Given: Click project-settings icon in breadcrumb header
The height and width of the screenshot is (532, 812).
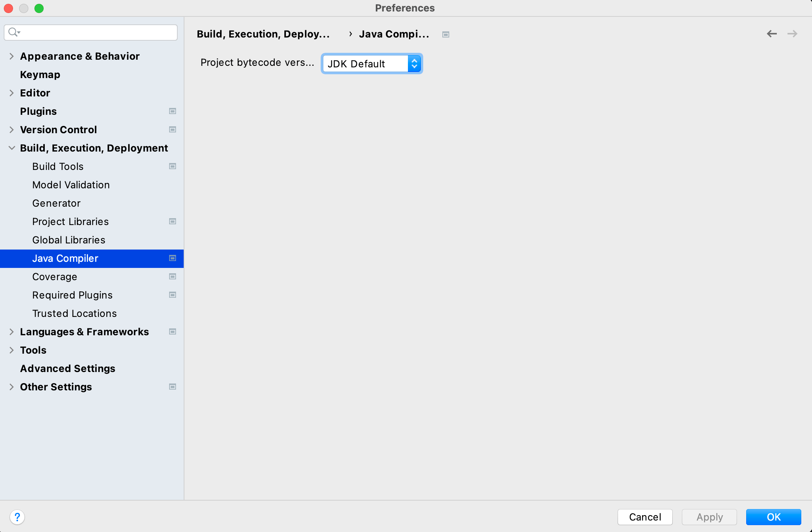Looking at the screenshot, I should (x=445, y=34).
